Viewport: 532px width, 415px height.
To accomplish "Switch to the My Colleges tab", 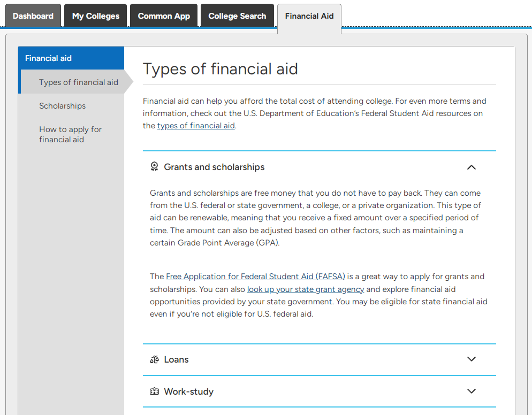I will 95,16.
